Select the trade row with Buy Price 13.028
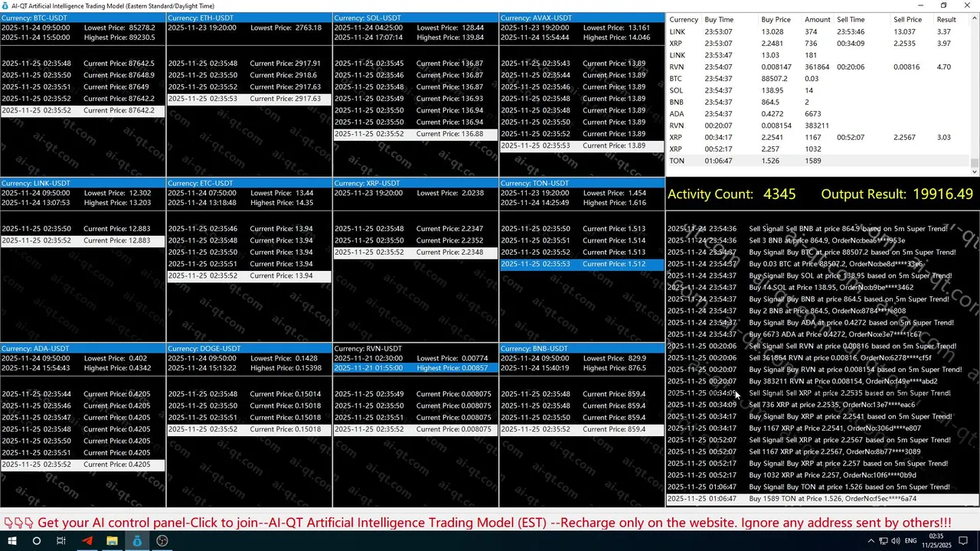The height and width of the screenshot is (551, 980). coord(818,32)
